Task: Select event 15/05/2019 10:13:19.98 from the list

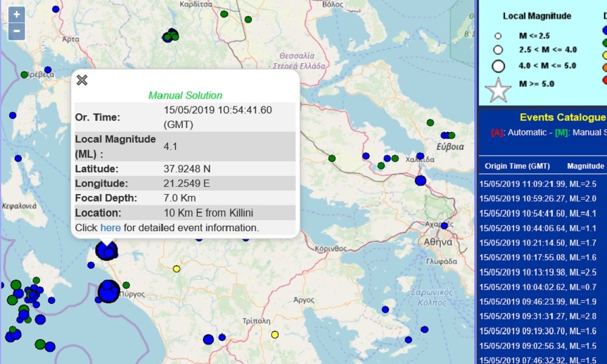Action: pos(538,271)
